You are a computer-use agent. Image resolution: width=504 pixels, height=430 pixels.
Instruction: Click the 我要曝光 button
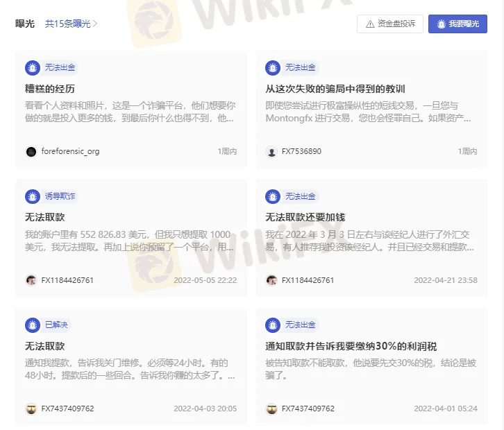pos(457,24)
